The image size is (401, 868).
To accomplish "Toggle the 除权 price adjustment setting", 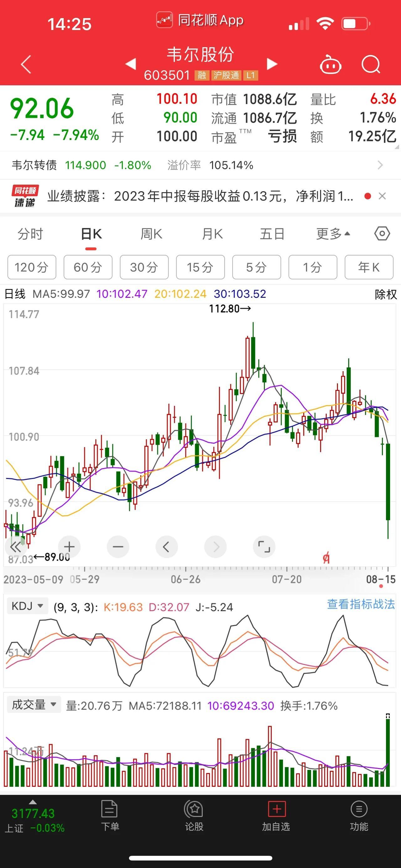I will pos(386,294).
